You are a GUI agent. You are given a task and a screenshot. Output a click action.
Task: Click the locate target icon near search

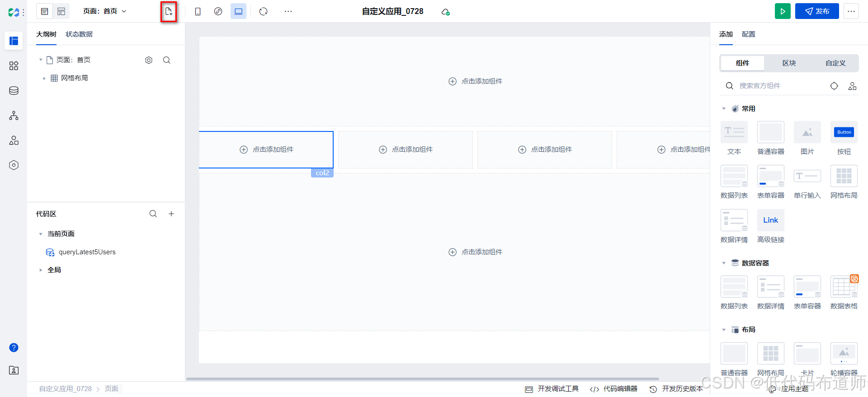(834, 86)
